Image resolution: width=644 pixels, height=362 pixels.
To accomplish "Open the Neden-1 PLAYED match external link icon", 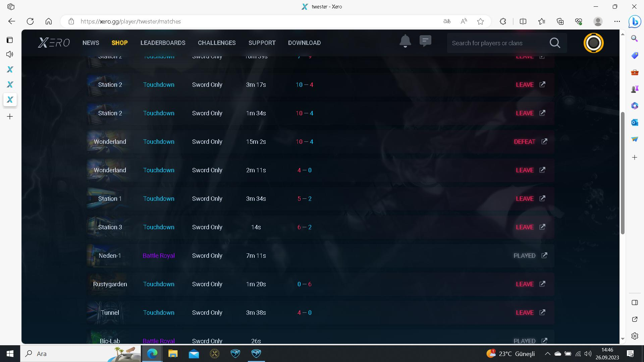I will coord(544,255).
